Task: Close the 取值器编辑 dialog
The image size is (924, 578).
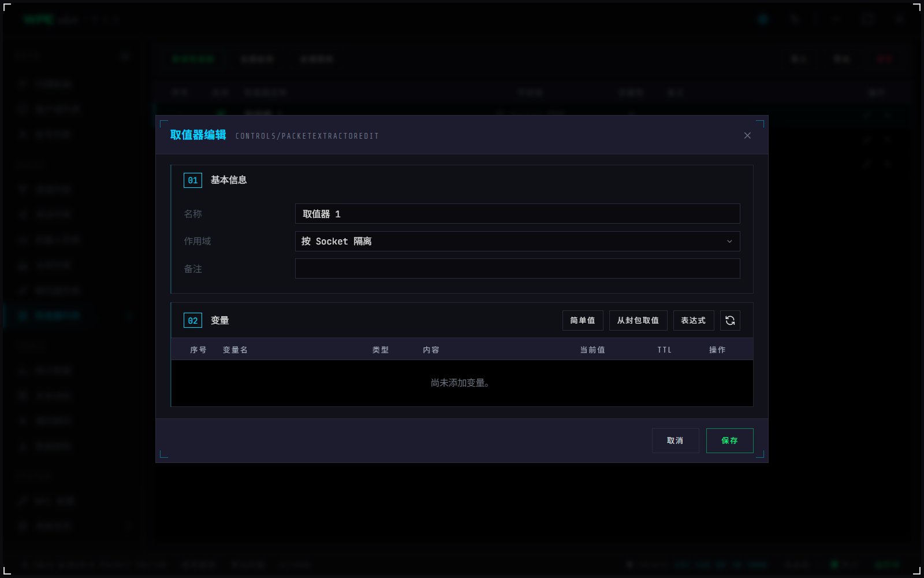Action: [x=747, y=135]
